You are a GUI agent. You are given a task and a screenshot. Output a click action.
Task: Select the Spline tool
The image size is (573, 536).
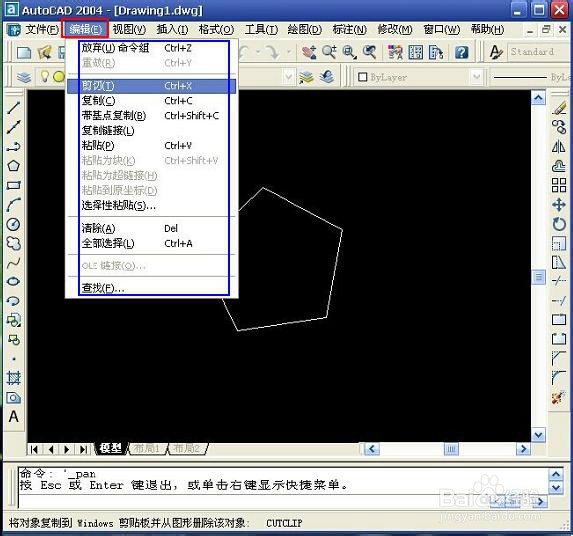14,263
